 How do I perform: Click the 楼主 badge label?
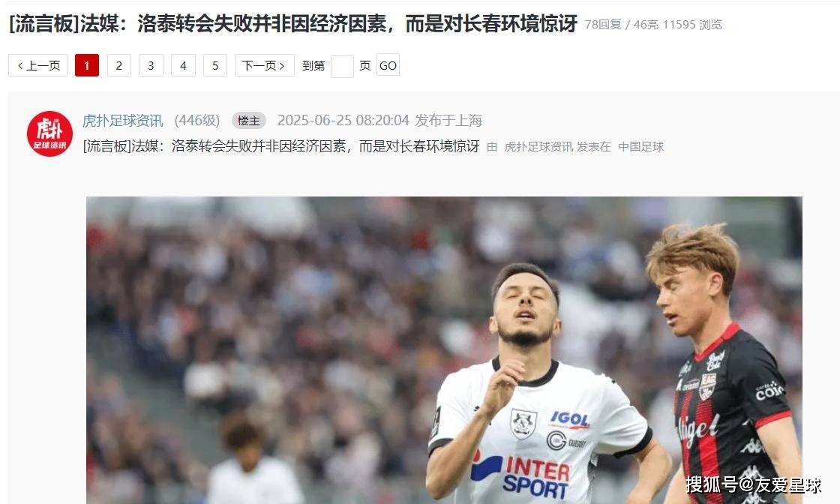pos(248,121)
